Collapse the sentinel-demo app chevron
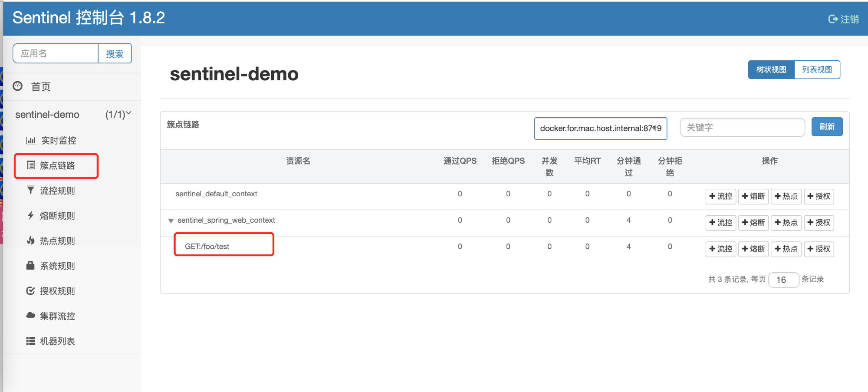Image resolution: width=868 pixels, height=392 pixels. (x=128, y=113)
